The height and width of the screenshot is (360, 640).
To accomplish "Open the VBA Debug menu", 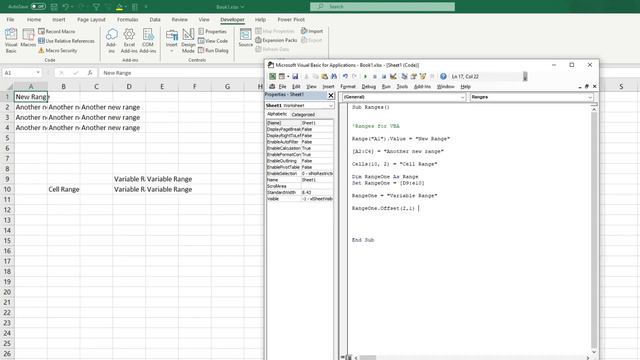I will (369, 87).
